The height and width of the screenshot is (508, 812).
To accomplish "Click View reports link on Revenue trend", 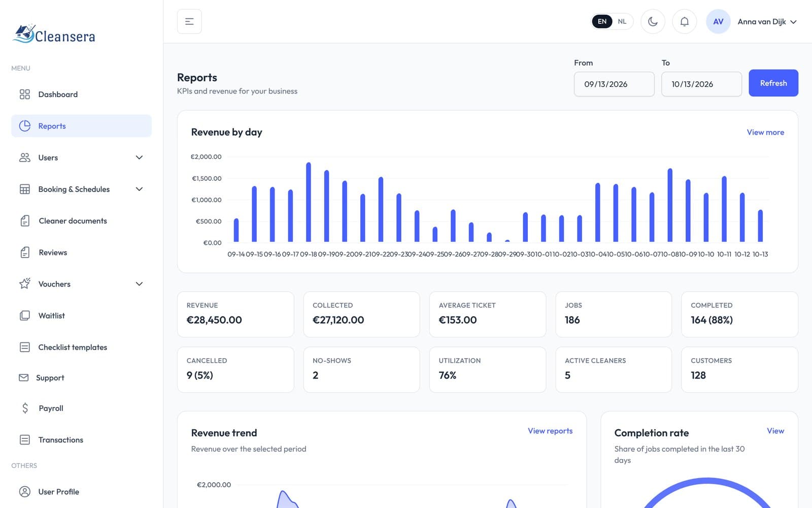I will pos(550,431).
